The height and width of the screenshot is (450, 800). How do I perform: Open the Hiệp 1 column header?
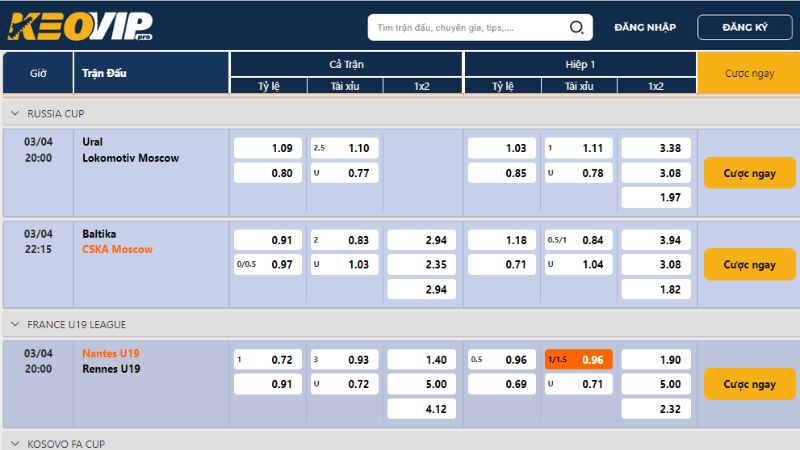click(579, 64)
